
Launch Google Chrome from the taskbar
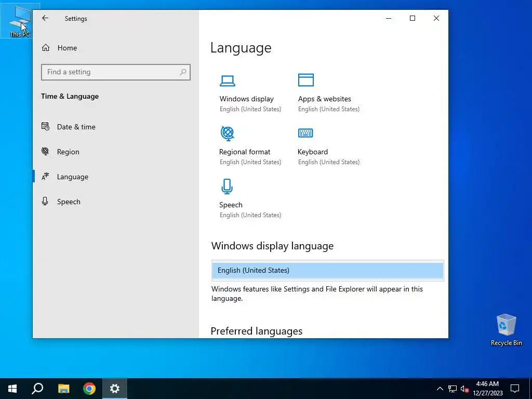[89, 389]
